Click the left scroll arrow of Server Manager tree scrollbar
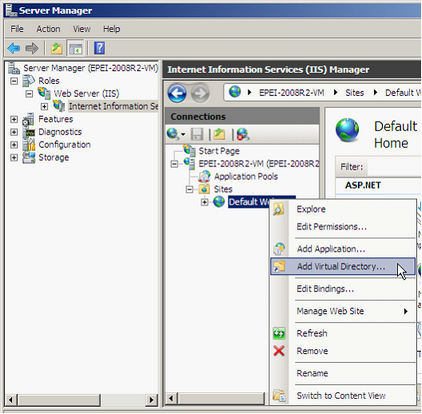The width and height of the screenshot is (422, 414). pos(11,399)
